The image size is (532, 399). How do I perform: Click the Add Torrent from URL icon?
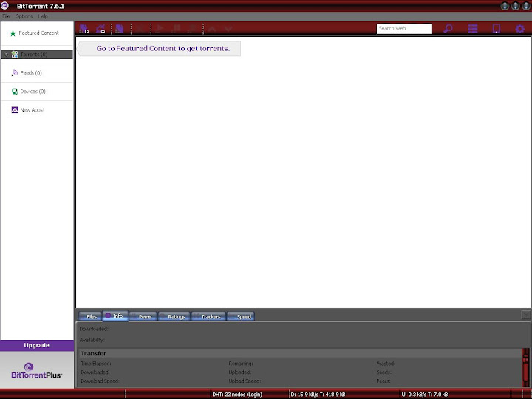[100, 29]
